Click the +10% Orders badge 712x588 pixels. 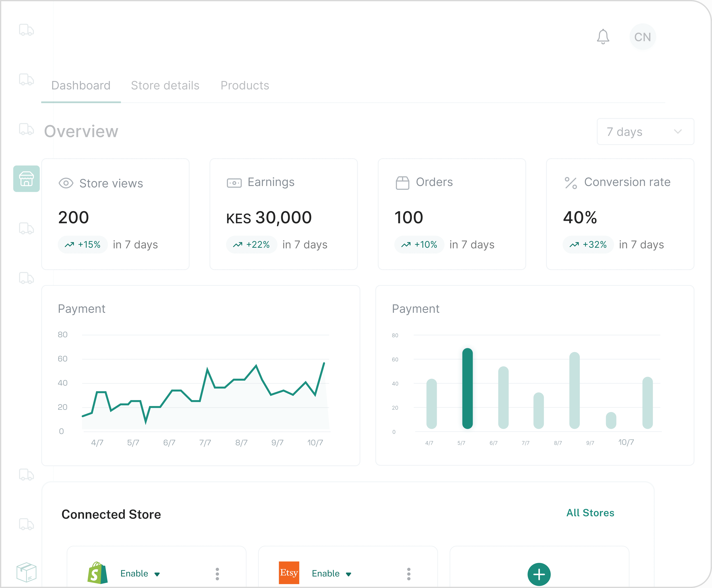point(419,245)
